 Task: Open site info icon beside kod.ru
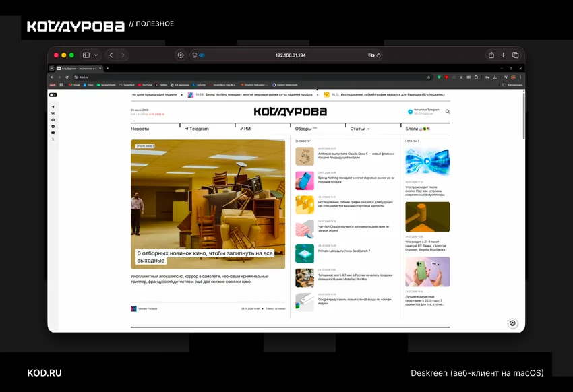(x=76, y=77)
